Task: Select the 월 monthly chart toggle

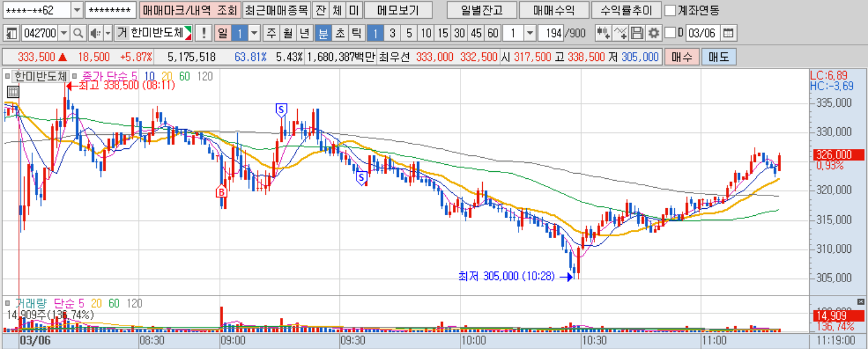Action: [x=288, y=33]
